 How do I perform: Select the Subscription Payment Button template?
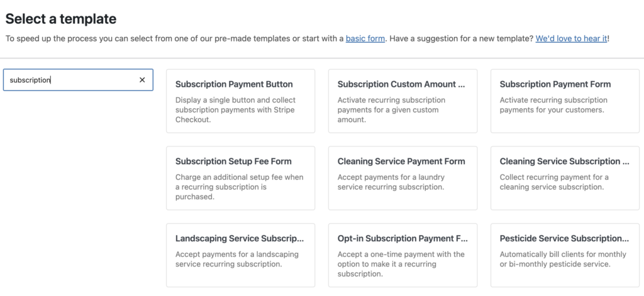point(241,101)
